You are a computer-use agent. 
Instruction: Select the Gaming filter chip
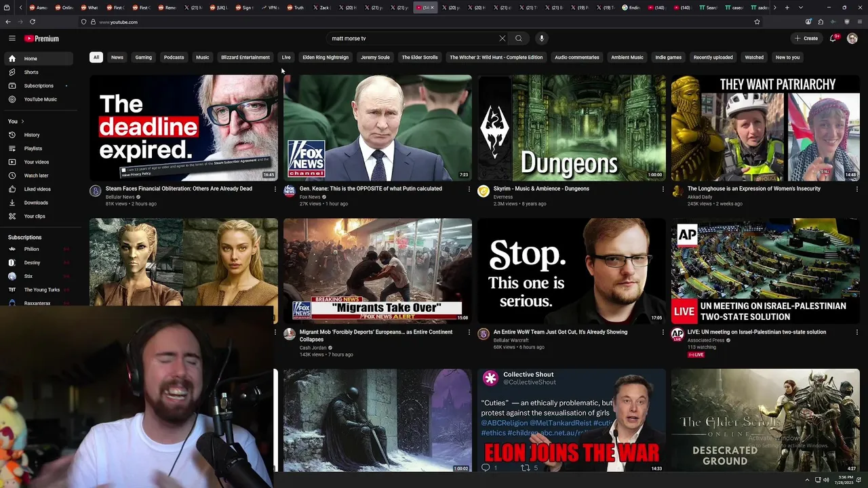[144, 57]
